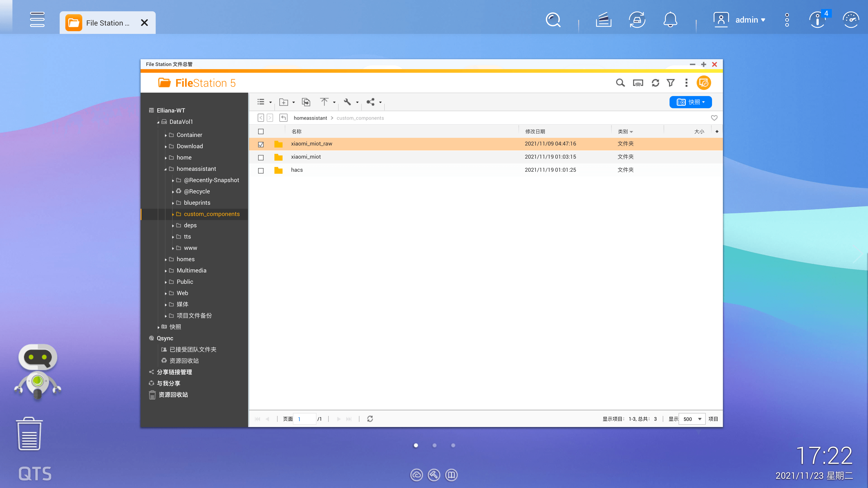Uncheck the xiaomi_miot_raw checkbox
Image resolution: width=868 pixels, height=488 pixels.
261,145
